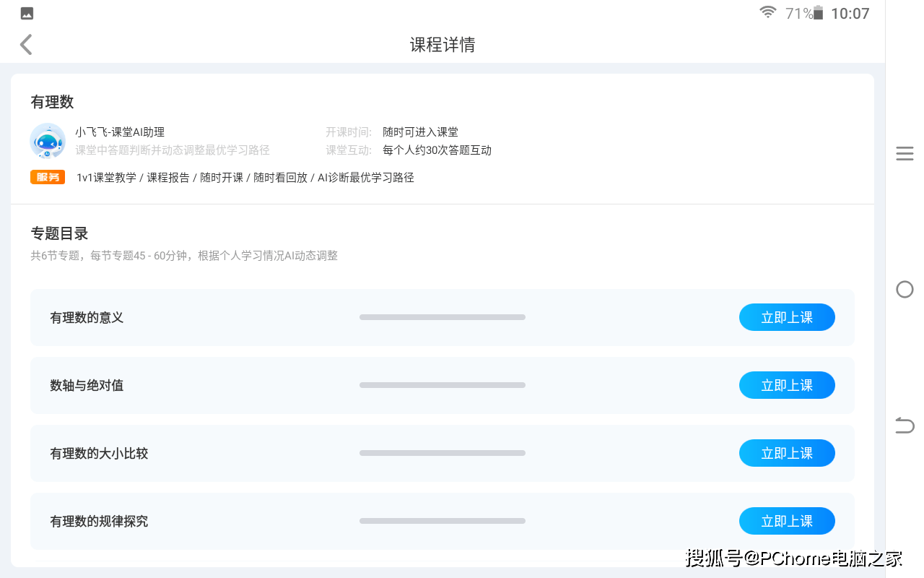Tap the 小飞飞-课堂AI助理 name text
924x578 pixels.
(120, 132)
